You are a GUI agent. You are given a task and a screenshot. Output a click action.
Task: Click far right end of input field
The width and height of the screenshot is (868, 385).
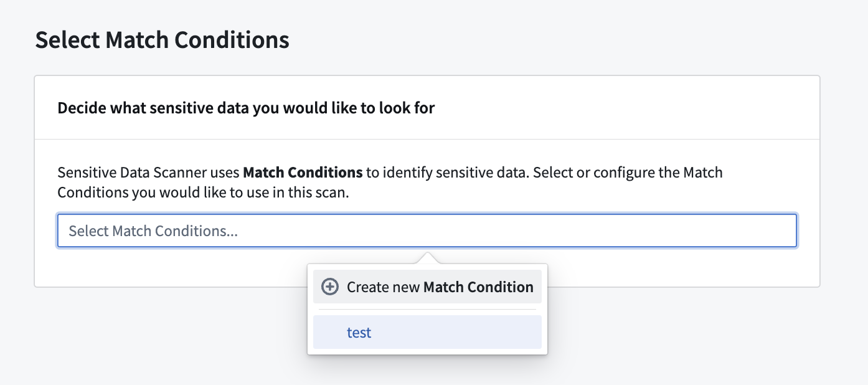coord(781,231)
